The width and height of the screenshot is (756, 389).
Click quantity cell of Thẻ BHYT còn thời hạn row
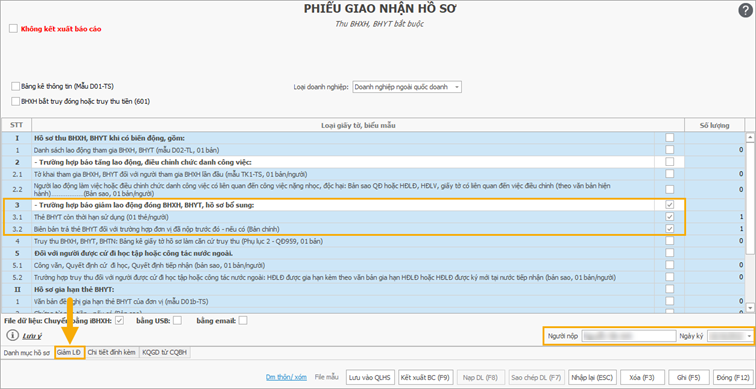(x=715, y=217)
